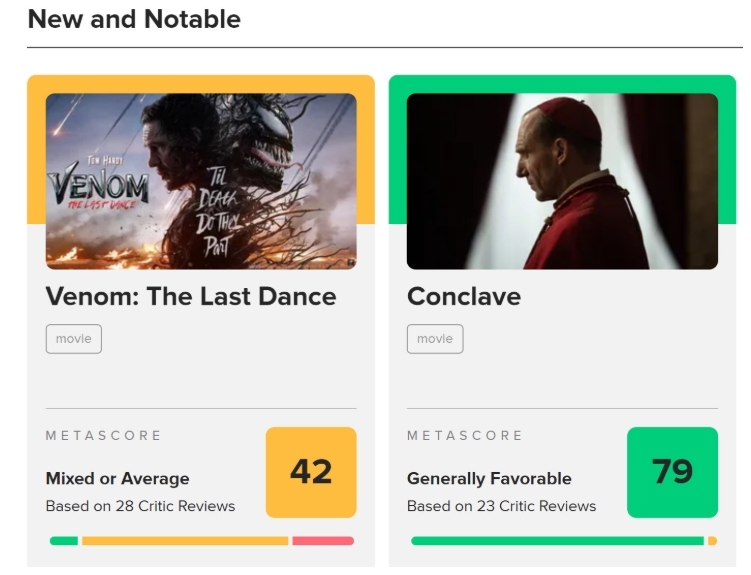Click the Venom: The Last Dance title

191,296
